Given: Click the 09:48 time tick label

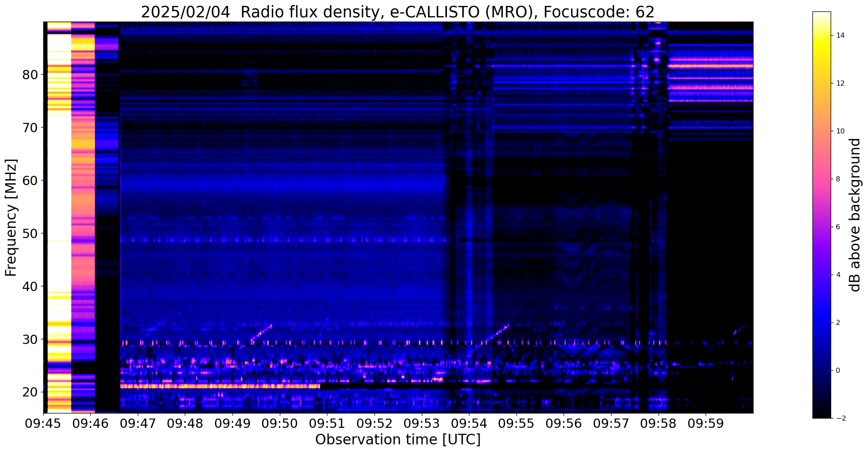Looking at the screenshot, I should click(185, 423).
